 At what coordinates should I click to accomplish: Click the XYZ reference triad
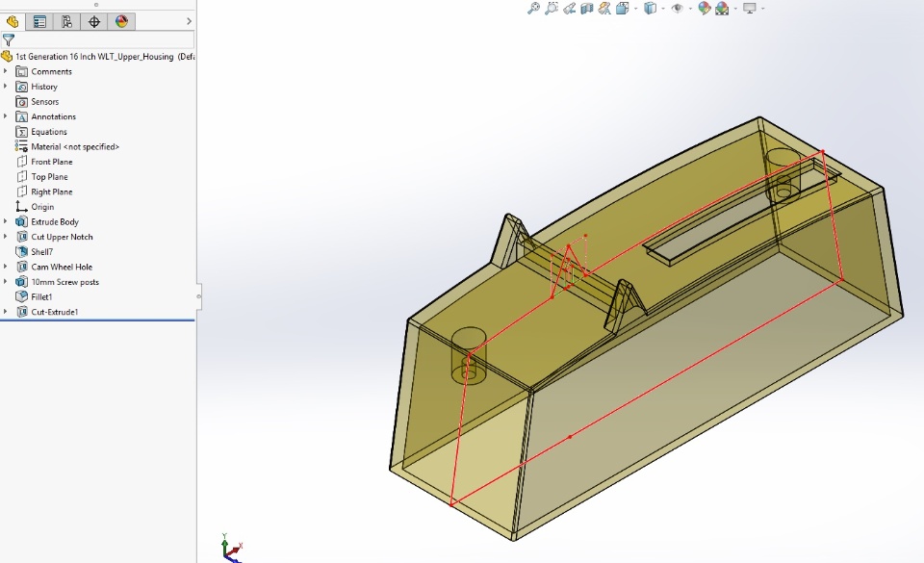point(232,549)
